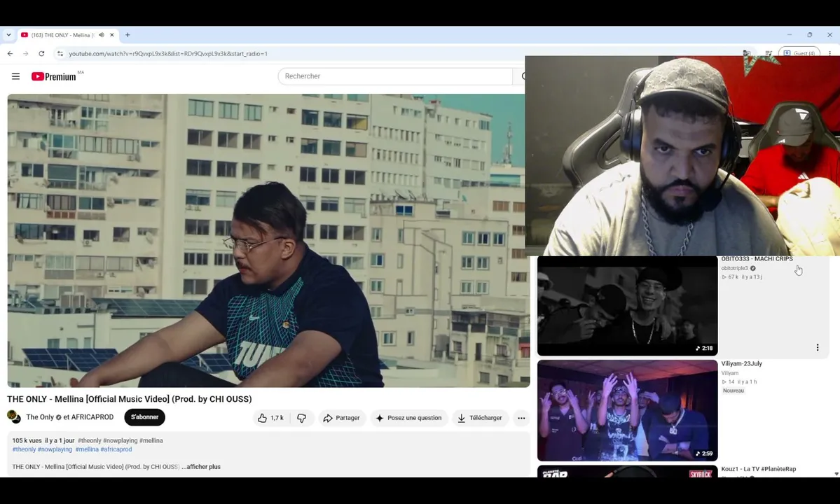
Task: Expand the tab search dropdown chevron
Action: tap(8, 35)
